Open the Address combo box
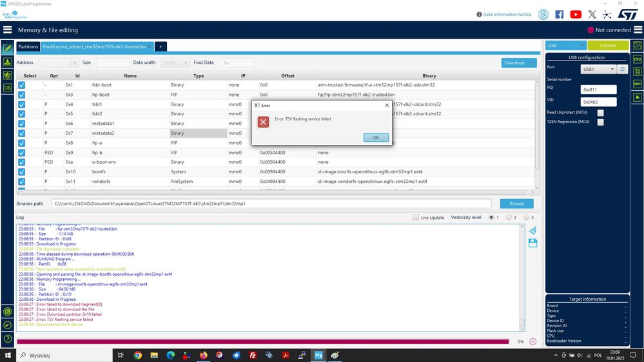 pos(58,62)
